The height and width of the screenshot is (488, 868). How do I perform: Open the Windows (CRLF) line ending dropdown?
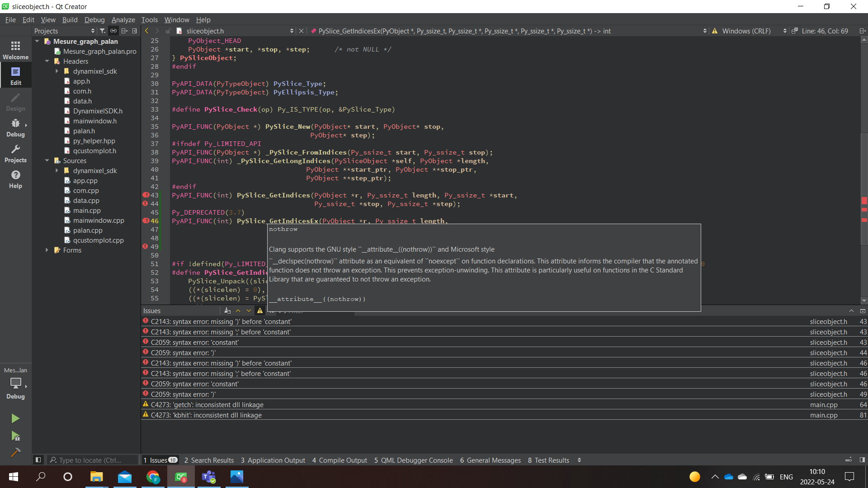[785, 31]
